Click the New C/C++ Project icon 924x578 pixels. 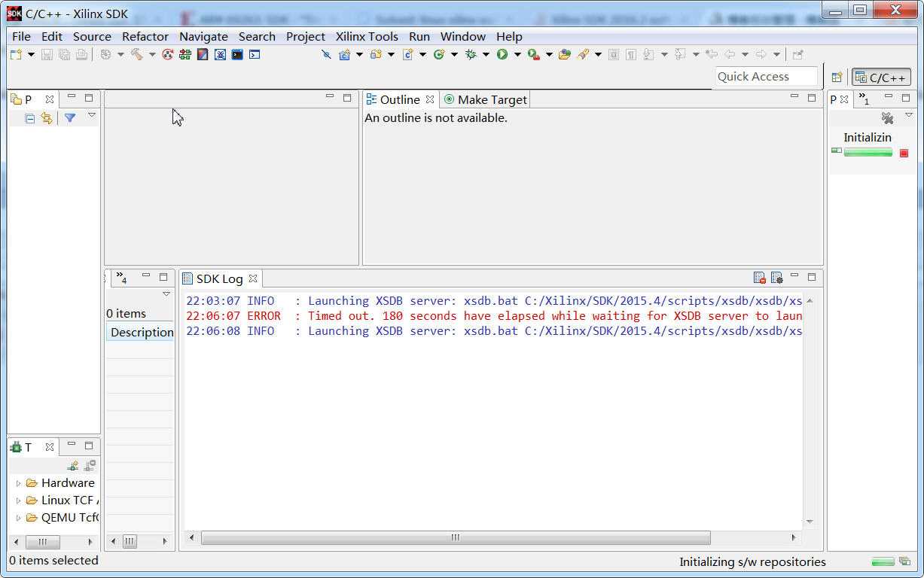pyautogui.click(x=345, y=54)
